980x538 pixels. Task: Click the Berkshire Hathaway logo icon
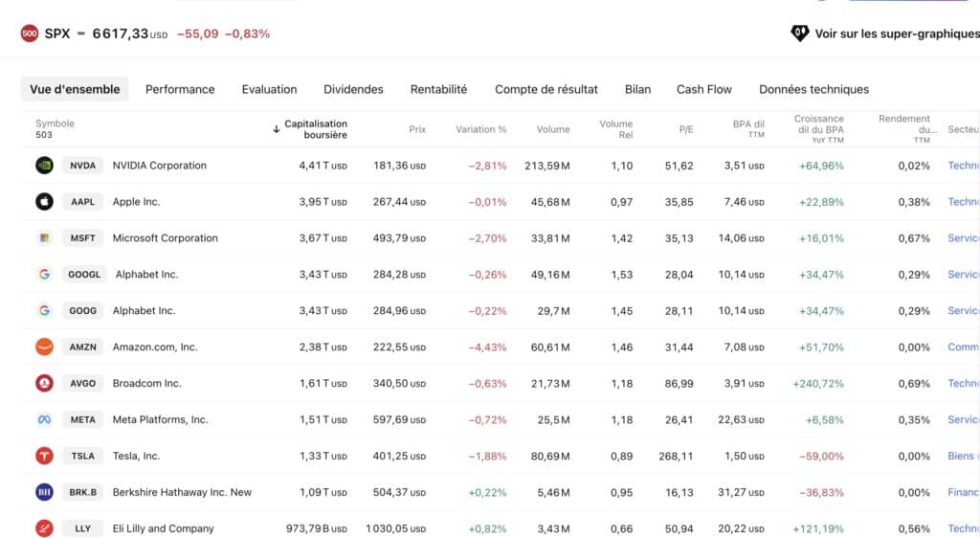click(x=44, y=492)
